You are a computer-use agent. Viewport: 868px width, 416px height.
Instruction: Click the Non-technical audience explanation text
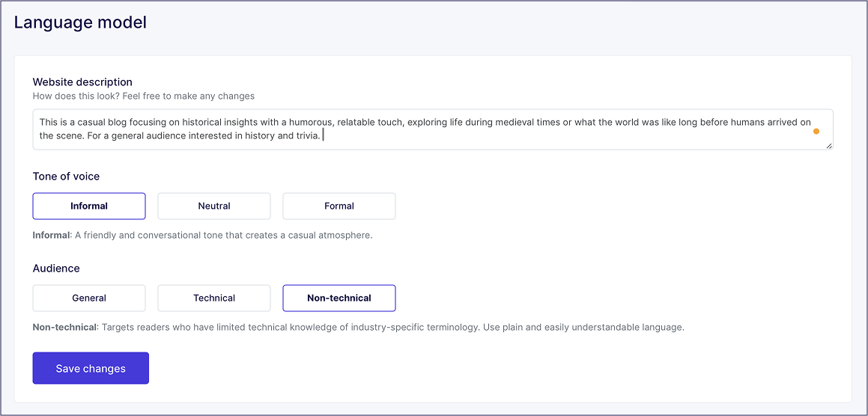point(359,327)
